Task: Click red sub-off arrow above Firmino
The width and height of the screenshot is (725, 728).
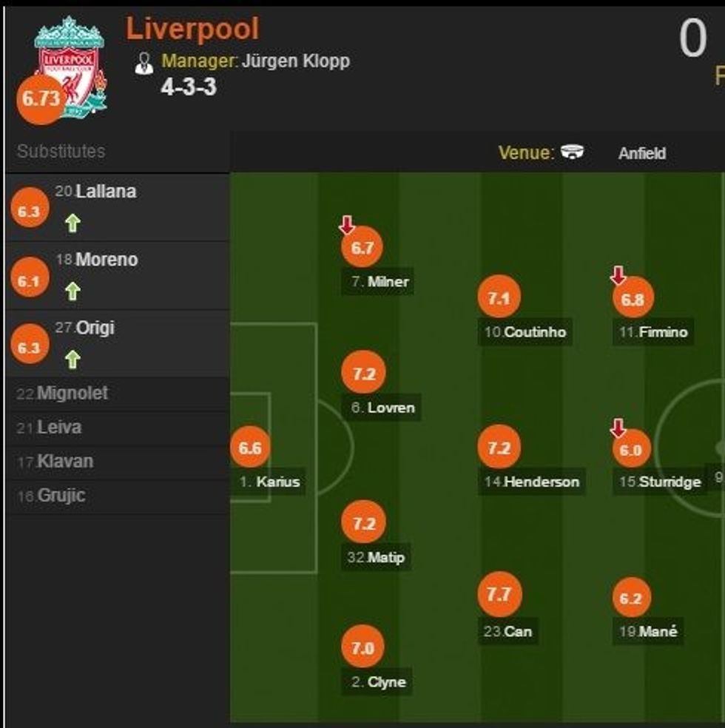Action: (618, 276)
